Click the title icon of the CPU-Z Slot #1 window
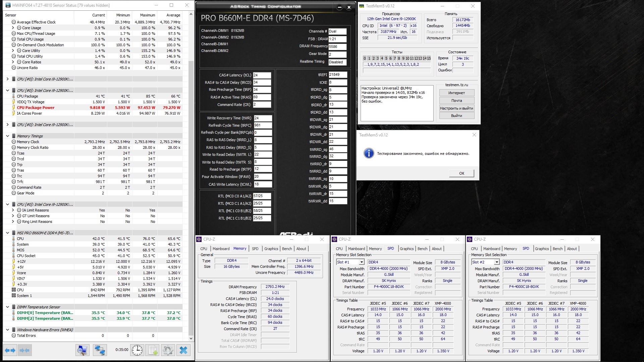644x362 pixels. pyautogui.click(x=334, y=239)
